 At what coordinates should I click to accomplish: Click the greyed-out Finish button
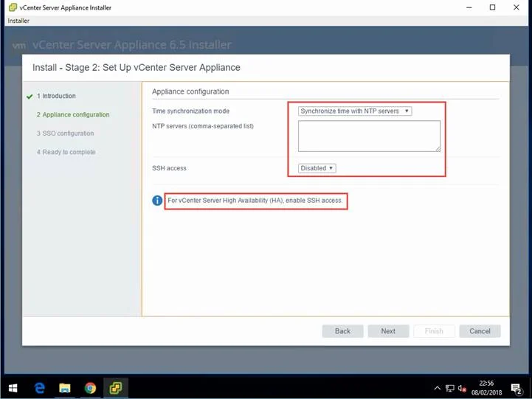[x=434, y=331]
